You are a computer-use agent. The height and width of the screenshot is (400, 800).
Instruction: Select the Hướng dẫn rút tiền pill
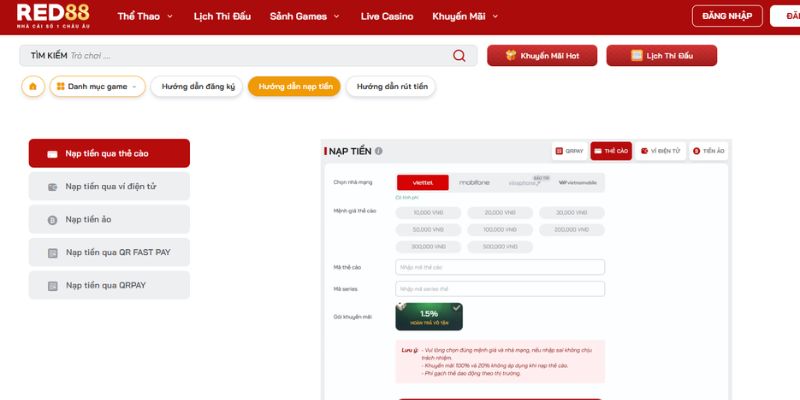click(x=392, y=86)
